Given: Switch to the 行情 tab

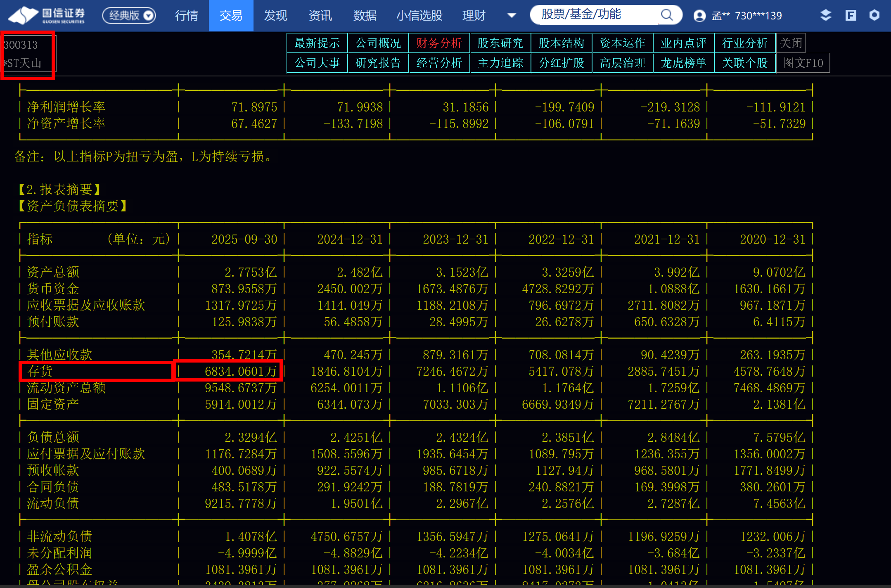Looking at the screenshot, I should coord(187,16).
